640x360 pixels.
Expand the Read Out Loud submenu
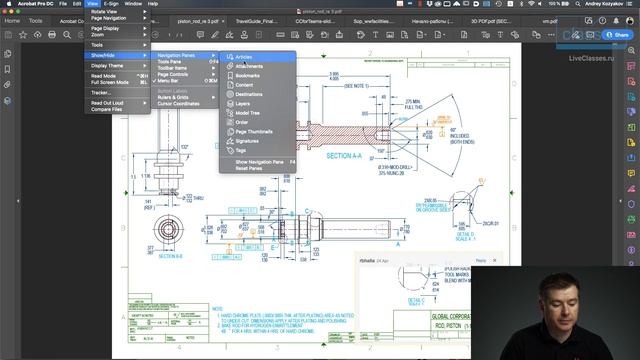pos(117,103)
